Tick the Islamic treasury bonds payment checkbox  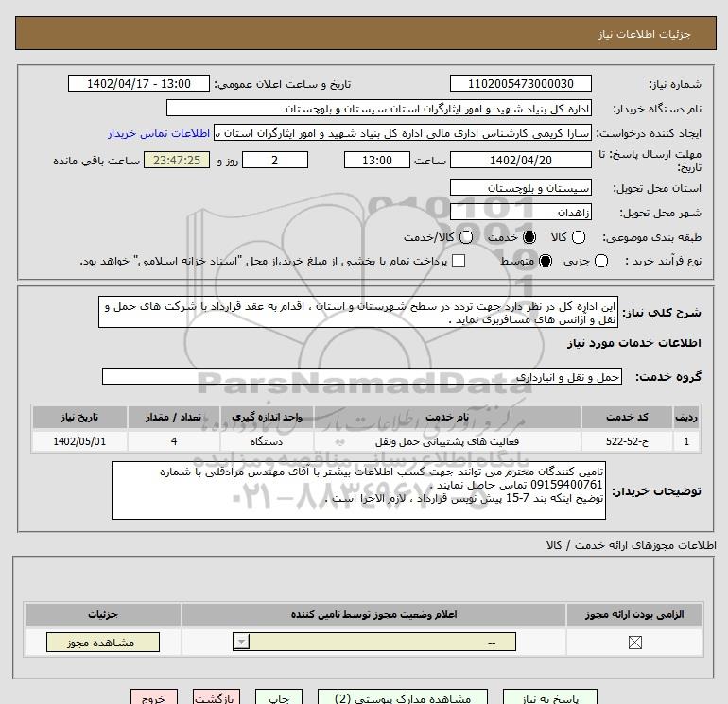459,261
